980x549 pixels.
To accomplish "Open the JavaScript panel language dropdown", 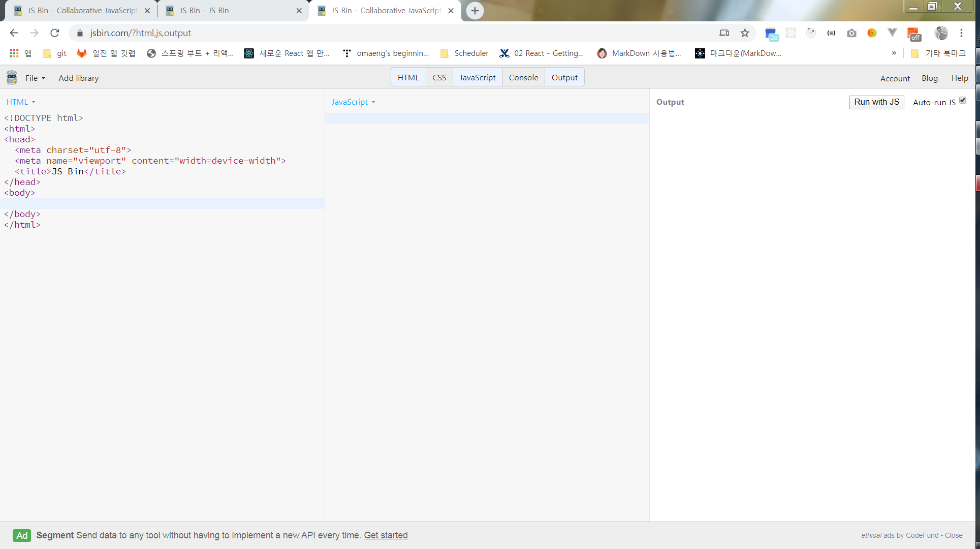I will tap(353, 102).
